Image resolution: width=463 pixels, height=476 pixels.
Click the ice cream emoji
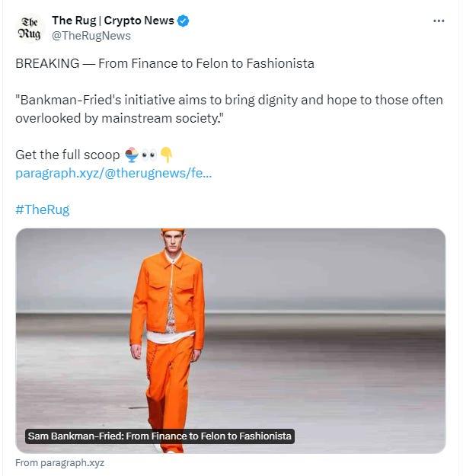click(132, 155)
